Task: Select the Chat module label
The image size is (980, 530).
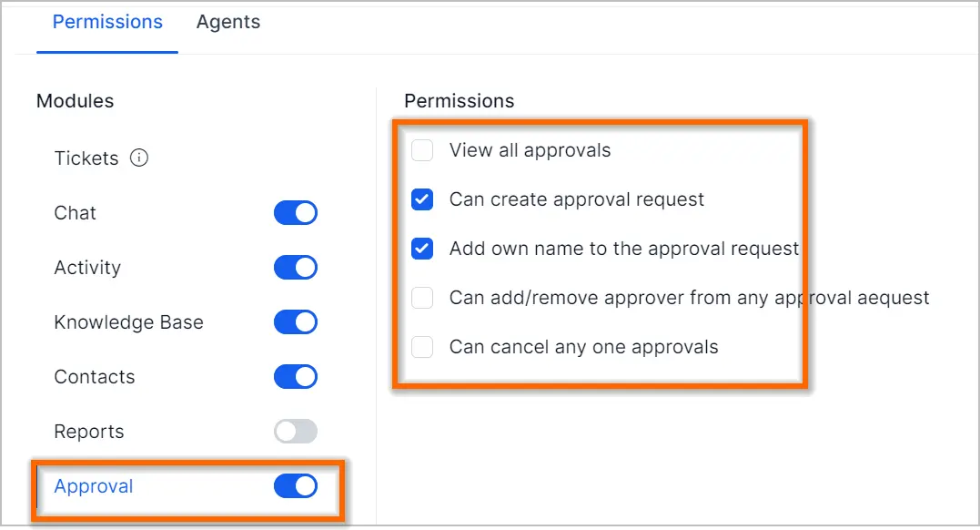Action: pyautogui.click(x=75, y=213)
